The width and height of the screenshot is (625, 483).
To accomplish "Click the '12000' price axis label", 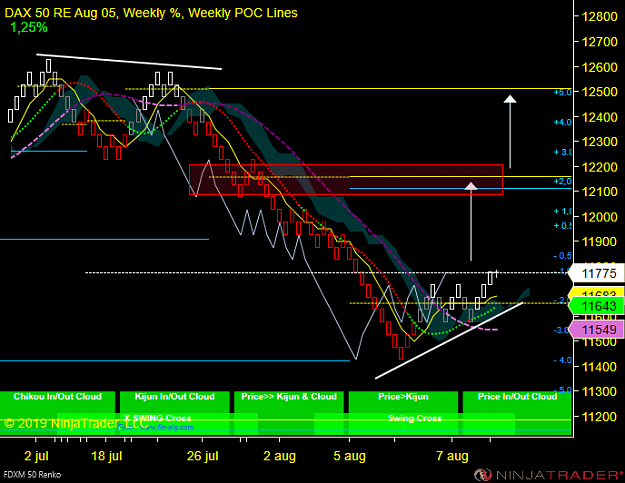I will pyautogui.click(x=599, y=217).
